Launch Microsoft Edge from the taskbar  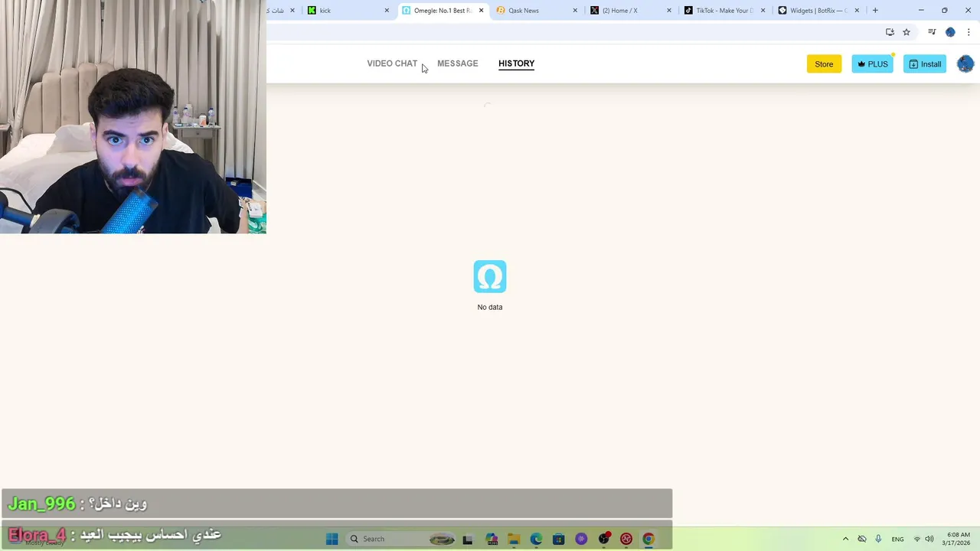coord(536,539)
